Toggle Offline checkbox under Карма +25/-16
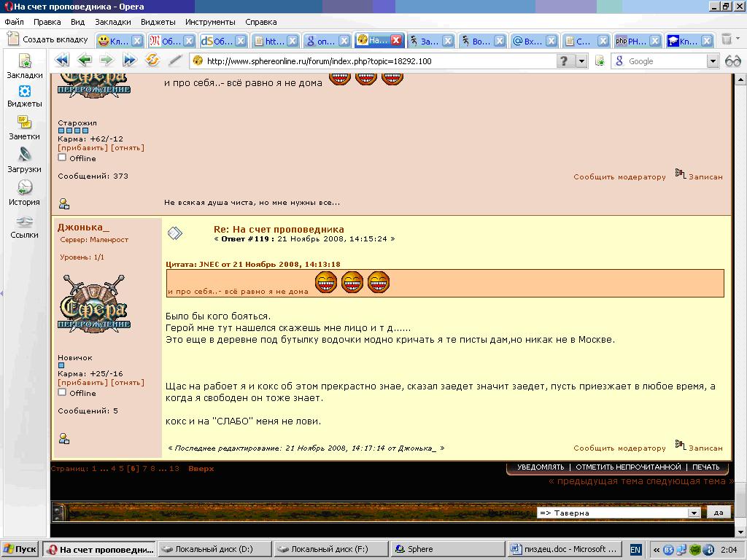 [62, 392]
